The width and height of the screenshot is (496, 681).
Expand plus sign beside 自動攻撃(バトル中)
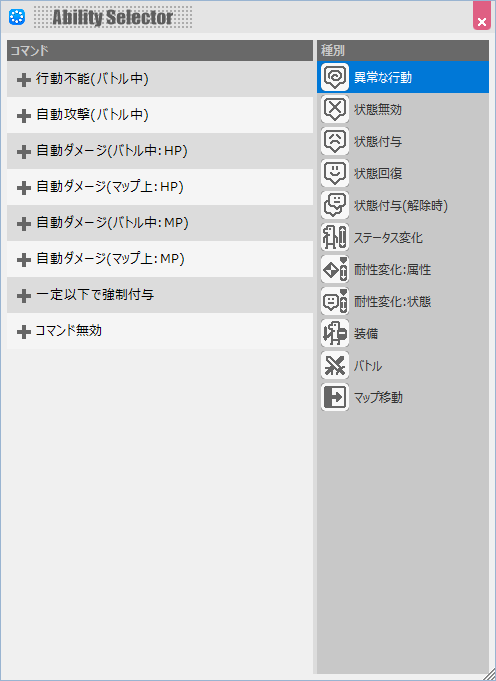tap(23, 116)
